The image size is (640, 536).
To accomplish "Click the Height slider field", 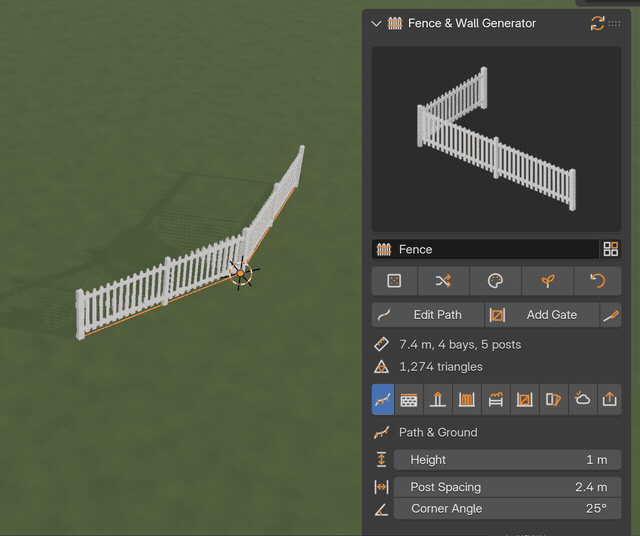I will (508, 460).
